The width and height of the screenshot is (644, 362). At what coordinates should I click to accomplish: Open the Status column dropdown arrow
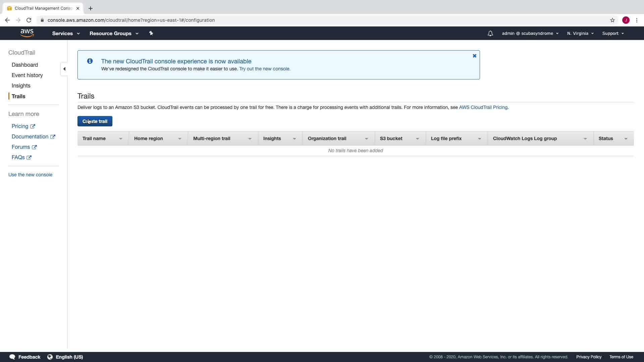[626, 139]
